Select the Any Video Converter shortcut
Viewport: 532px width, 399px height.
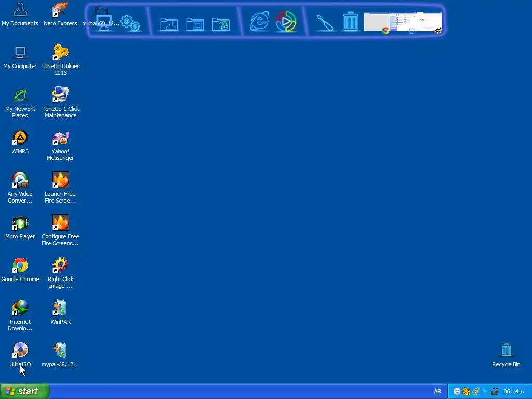click(x=20, y=188)
